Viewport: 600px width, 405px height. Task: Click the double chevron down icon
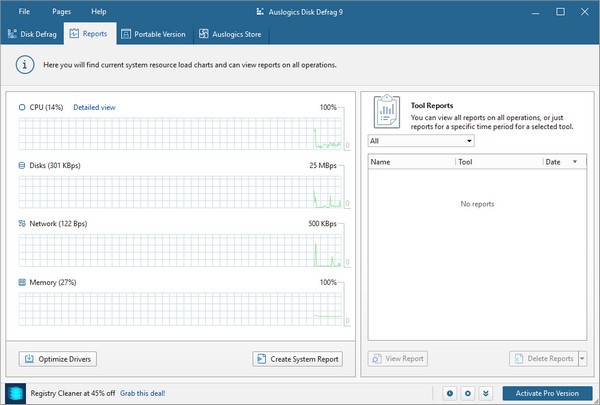(x=486, y=393)
